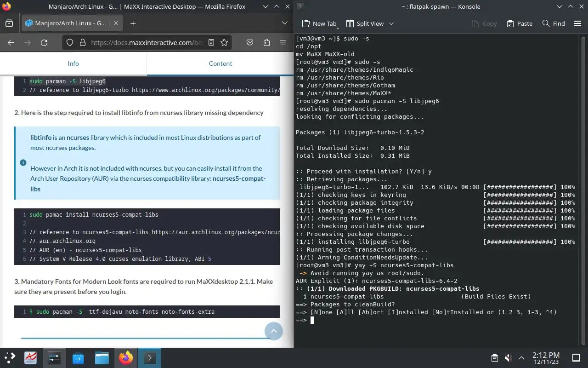588x368 pixels.
Task: Click show desktop button in taskbar
Action: (576, 358)
